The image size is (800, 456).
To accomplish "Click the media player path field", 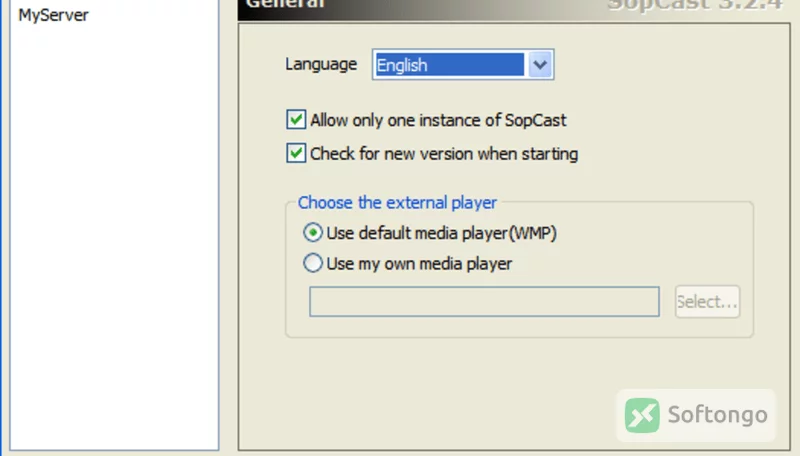I will 484,301.
